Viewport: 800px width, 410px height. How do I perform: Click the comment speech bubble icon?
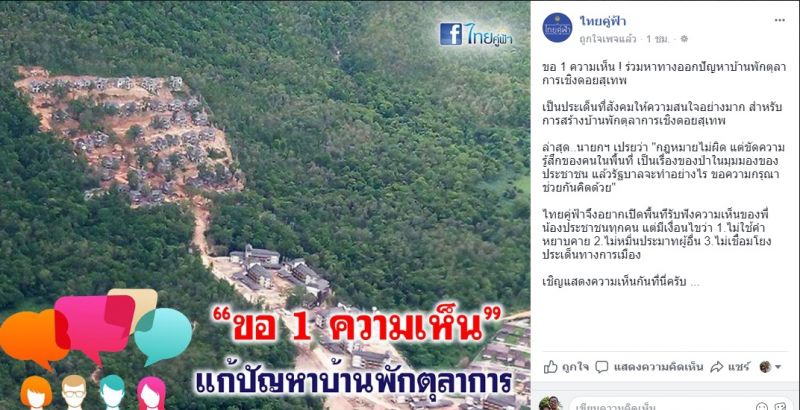coord(602,367)
